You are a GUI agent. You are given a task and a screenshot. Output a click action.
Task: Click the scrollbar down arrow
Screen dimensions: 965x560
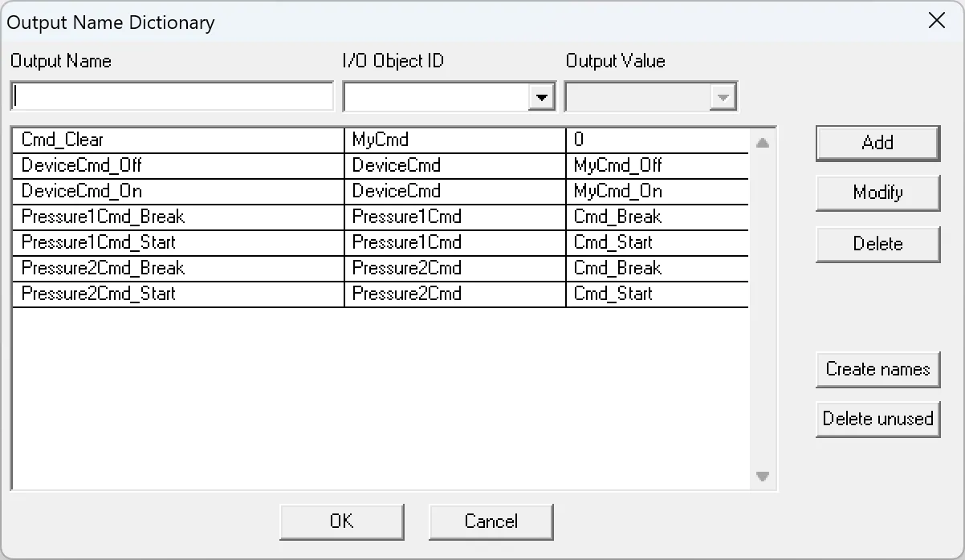(x=763, y=477)
